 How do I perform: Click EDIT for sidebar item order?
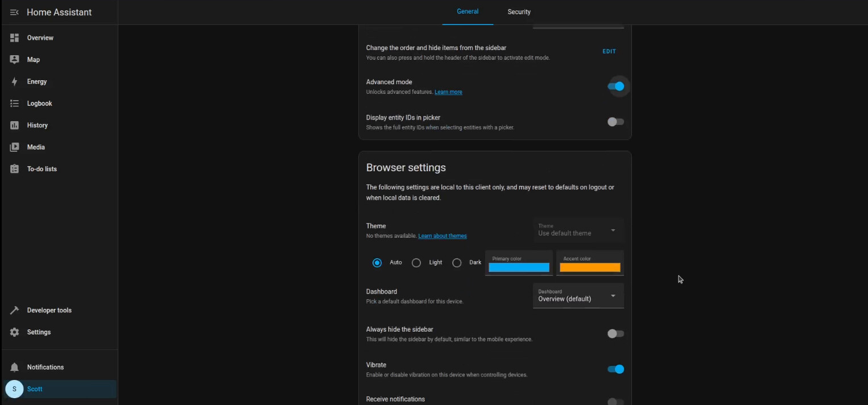(609, 51)
